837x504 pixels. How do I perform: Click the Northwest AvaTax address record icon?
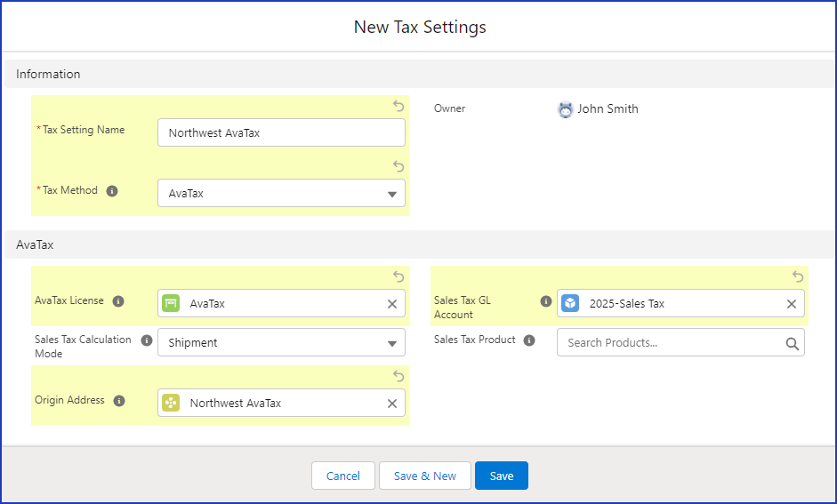pos(171,403)
